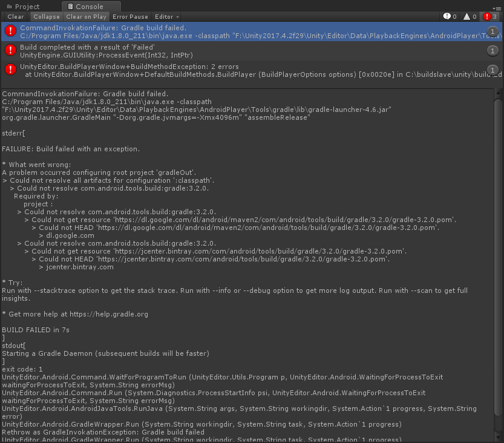The width and height of the screenshot is (504, 443).
Task: Toggle Clear on Play
Action: coord(86,17)
